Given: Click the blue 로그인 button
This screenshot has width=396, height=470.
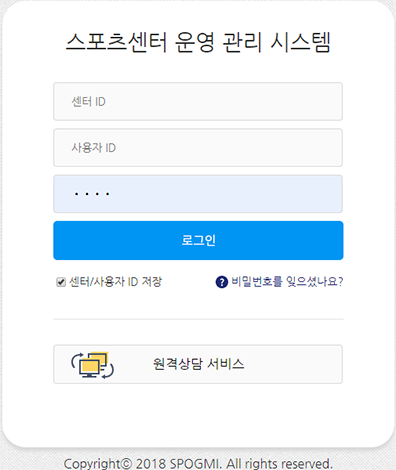Looking at the screenshot, I should tap(198, 240).
